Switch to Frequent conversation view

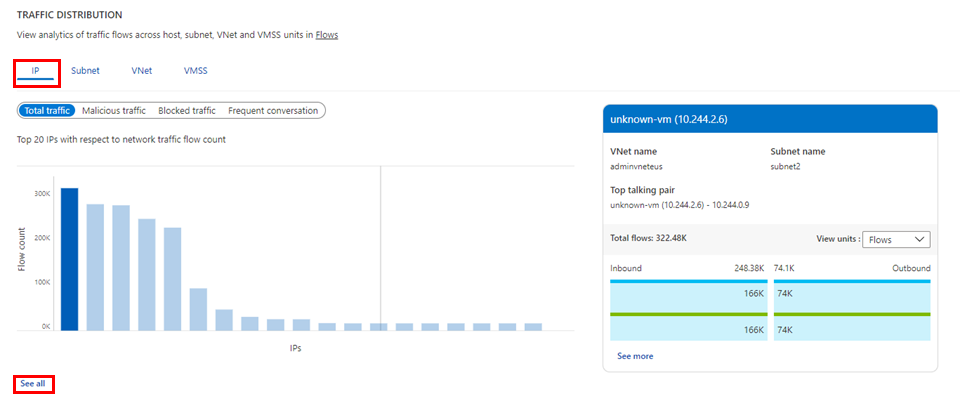[x=273, y=111]
